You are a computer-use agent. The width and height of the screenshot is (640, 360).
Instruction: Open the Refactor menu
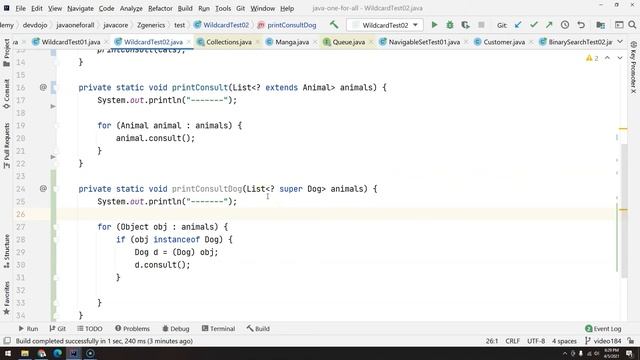pyautogui.click(x=160, y=8)
